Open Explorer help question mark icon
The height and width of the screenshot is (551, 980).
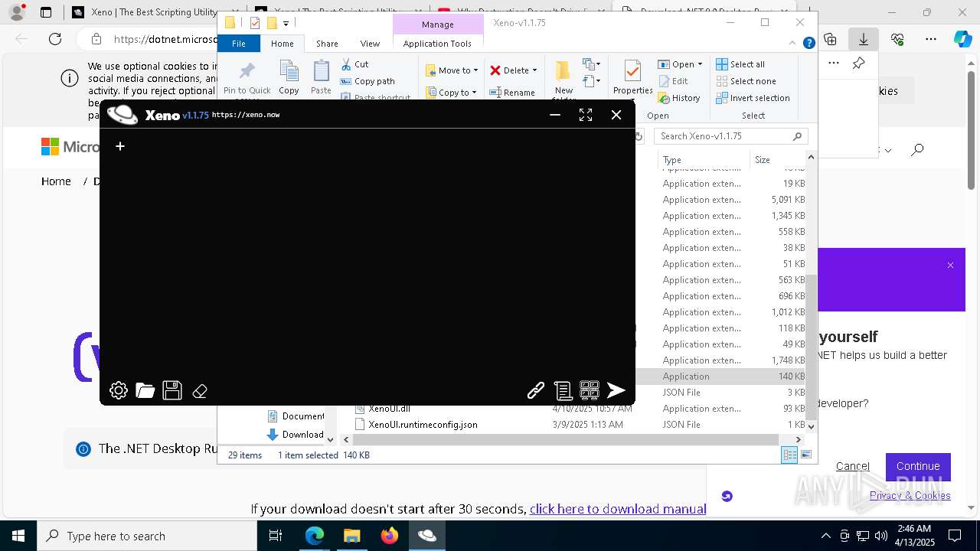click(x=808, y=44)
